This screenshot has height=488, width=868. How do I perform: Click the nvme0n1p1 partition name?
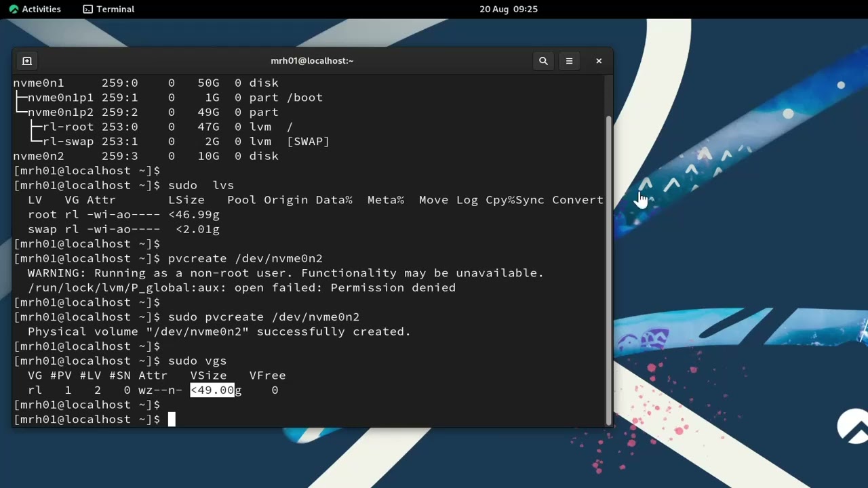pyautogui.click(x=61, y=98)
